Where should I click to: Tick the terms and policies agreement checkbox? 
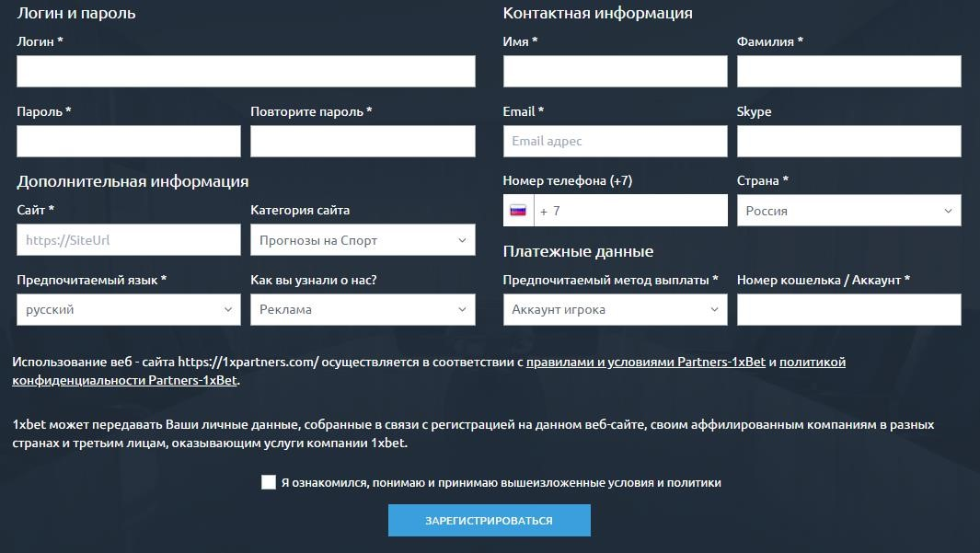click(x=268, y=482)
